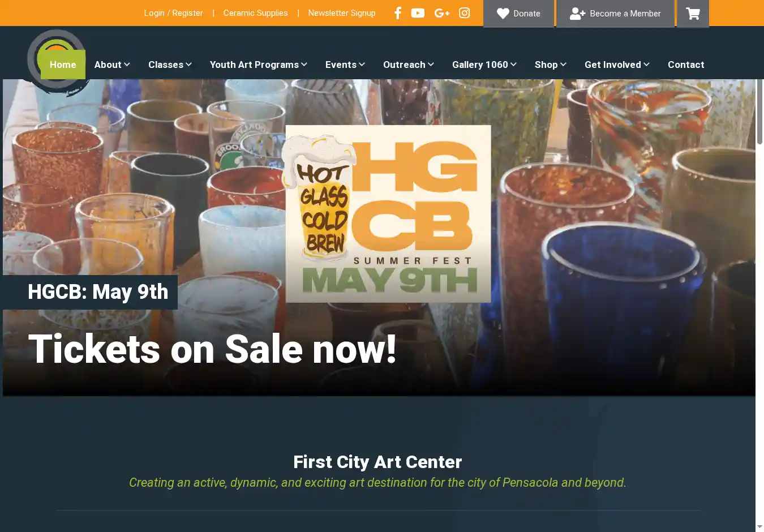This screenshot has height=532, width=764.
Task: Select the Home menu tab
Action: point(63,65)
